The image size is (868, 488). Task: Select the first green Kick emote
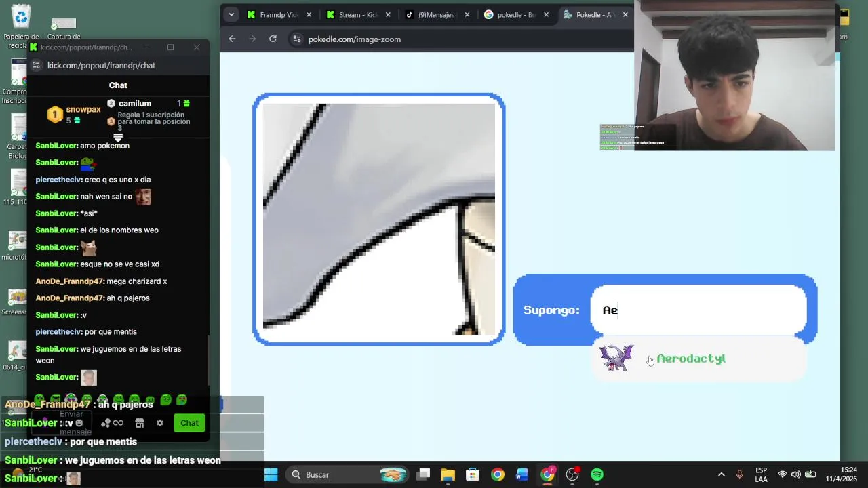pyautogui.click(x=39, y=400)
